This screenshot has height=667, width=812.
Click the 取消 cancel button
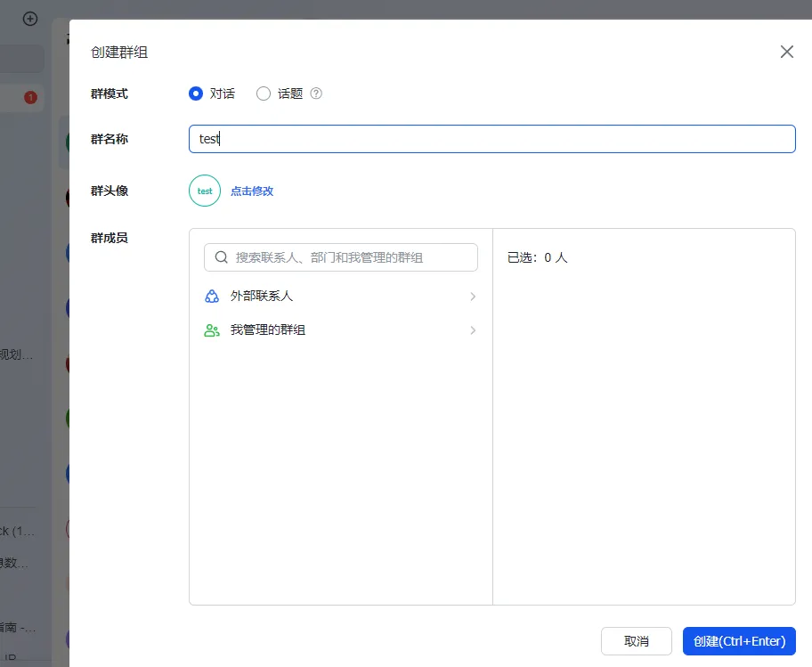(x=636, y=640)
